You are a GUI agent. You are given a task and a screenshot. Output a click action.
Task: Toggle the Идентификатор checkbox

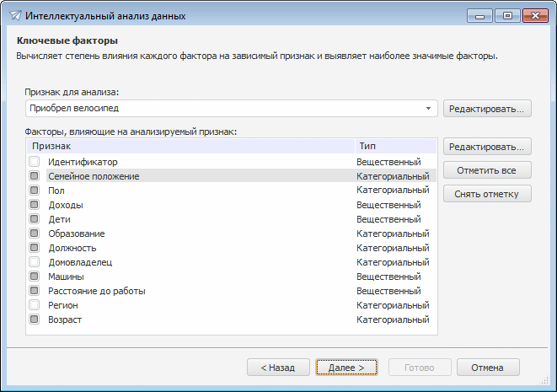(35, 162)
